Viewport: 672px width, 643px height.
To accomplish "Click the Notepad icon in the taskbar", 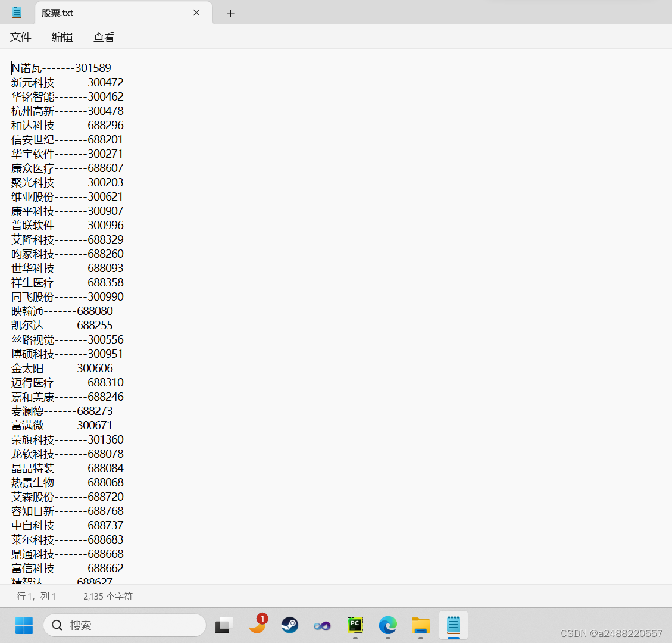I will pyautogui.click(x=454, y=625).
